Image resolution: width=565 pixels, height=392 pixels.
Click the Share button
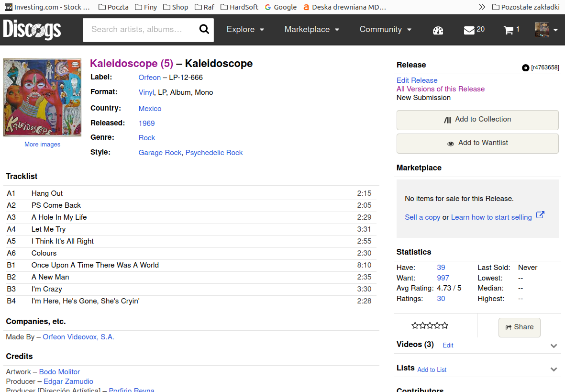[519, 327]
